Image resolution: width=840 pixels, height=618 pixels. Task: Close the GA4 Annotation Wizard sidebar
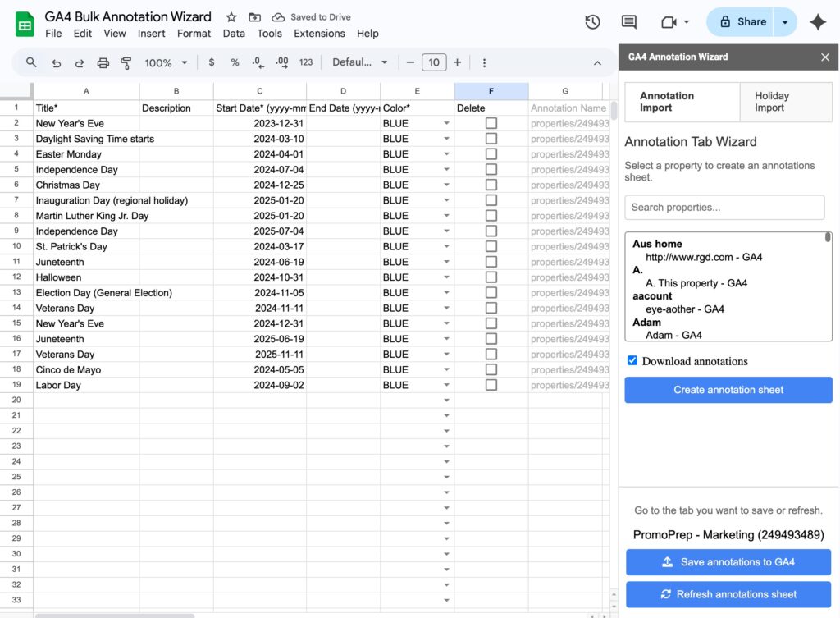[825, 57]
